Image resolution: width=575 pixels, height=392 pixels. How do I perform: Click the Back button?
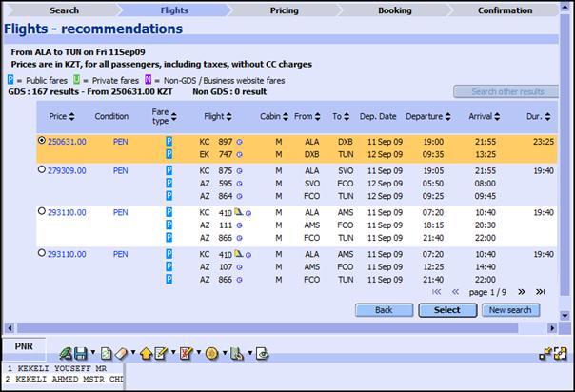[x=384, y=310]
